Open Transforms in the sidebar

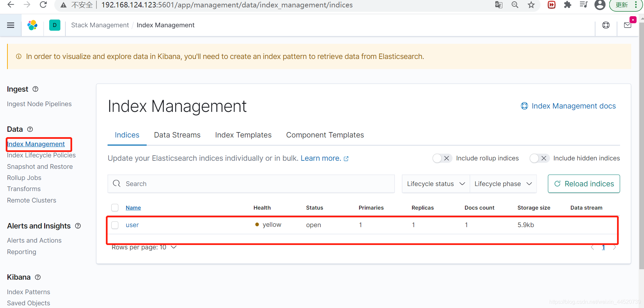[x=24, y=189]
